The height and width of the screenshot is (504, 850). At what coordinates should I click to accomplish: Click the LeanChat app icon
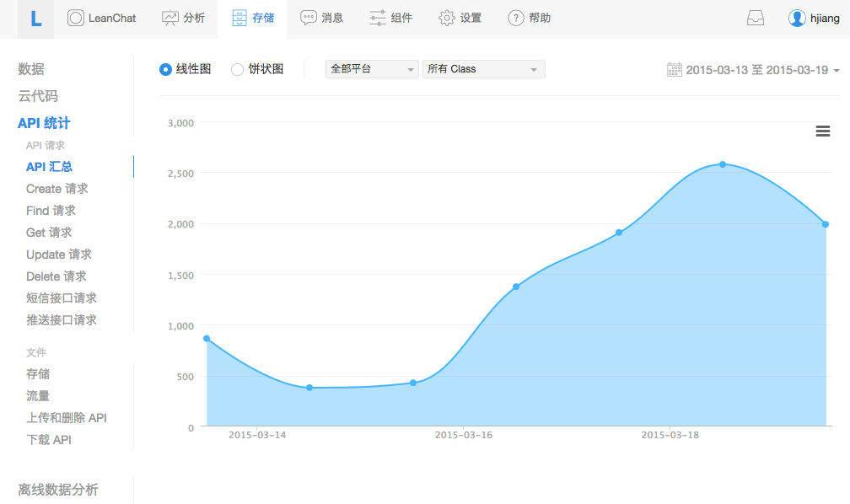coord(75,18)
